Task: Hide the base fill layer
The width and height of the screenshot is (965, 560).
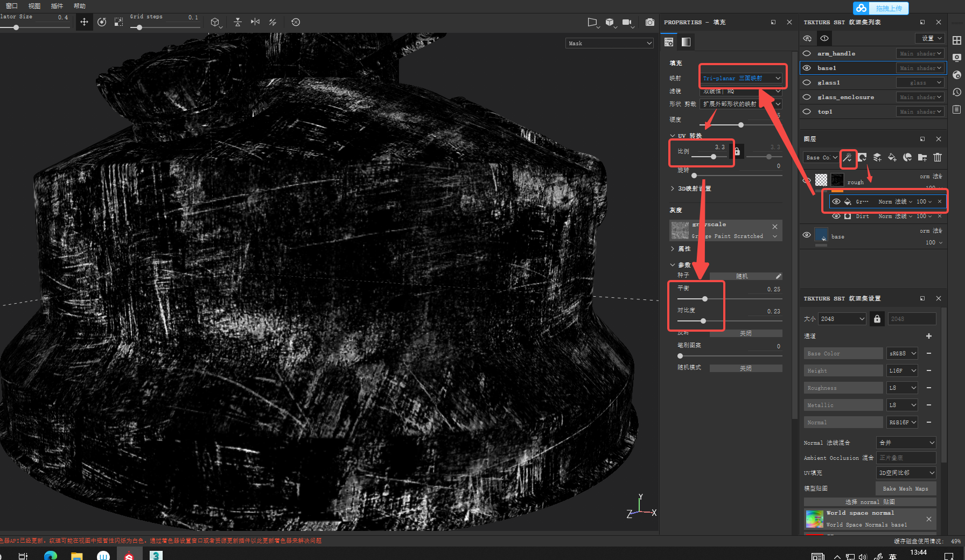Action: 807,235
